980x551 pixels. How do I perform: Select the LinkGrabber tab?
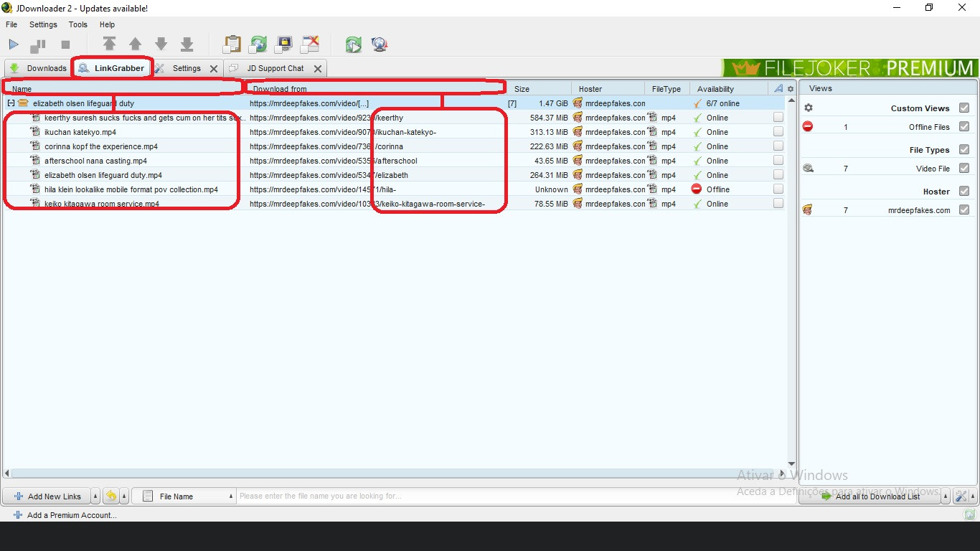pos(111,68)
